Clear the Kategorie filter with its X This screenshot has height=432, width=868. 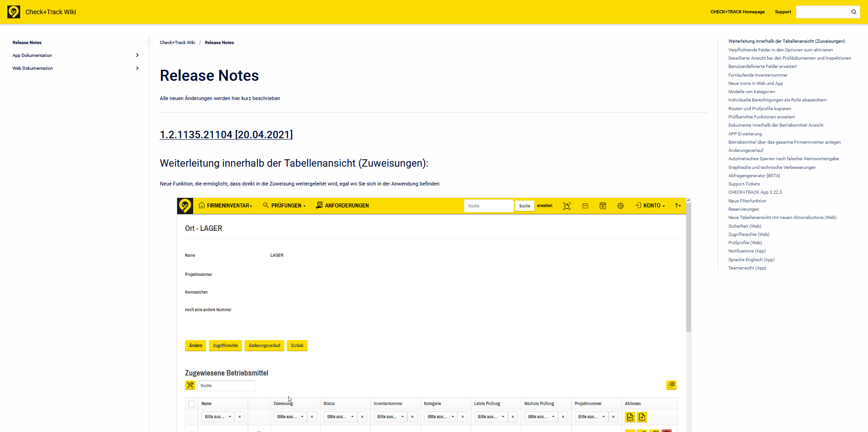(x=462, y=417)
